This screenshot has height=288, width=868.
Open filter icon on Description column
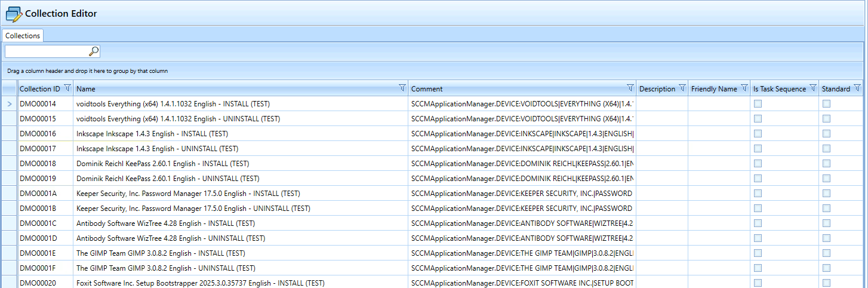pos(682,88)
